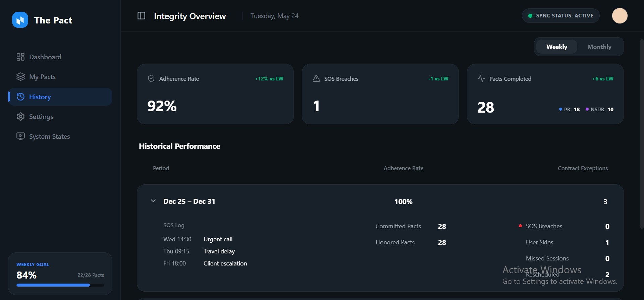The image size is (644, 300).
Task: Click the Missed Sessions label
Action: click(547, 258)
